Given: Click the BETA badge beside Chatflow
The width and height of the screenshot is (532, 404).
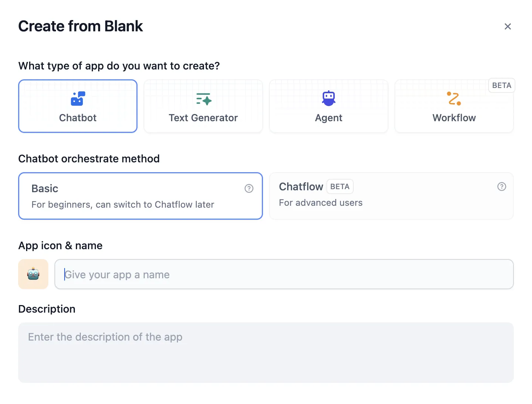Looking at the screenshot, I should [x=340, y=187].
